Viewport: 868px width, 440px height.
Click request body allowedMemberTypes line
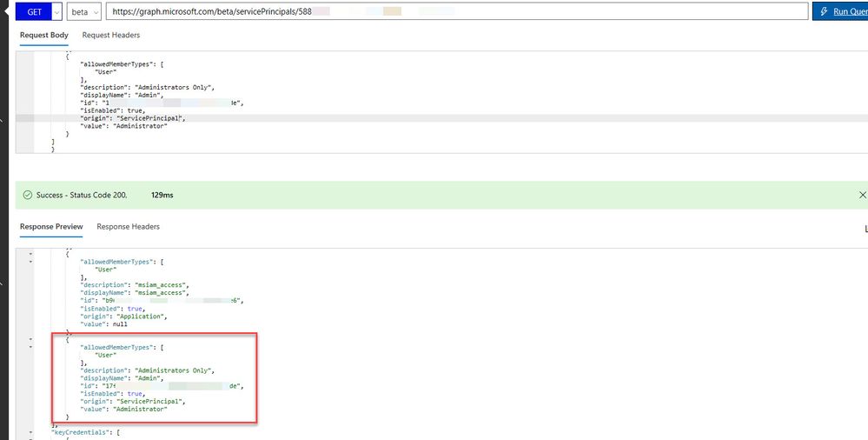pos(122,63)
